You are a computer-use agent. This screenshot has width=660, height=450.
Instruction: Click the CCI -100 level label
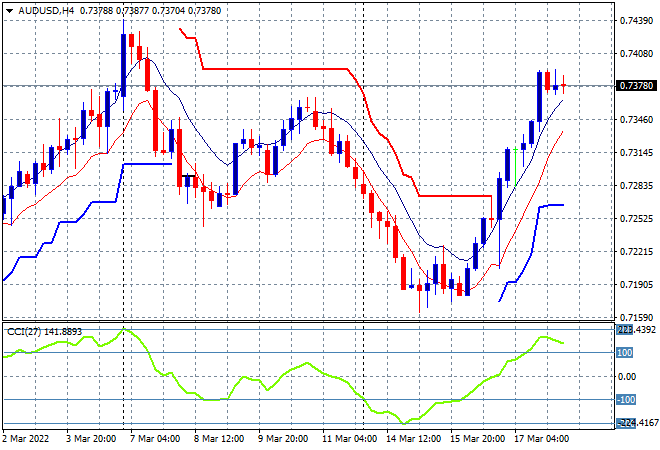click(x=625, y=399)
